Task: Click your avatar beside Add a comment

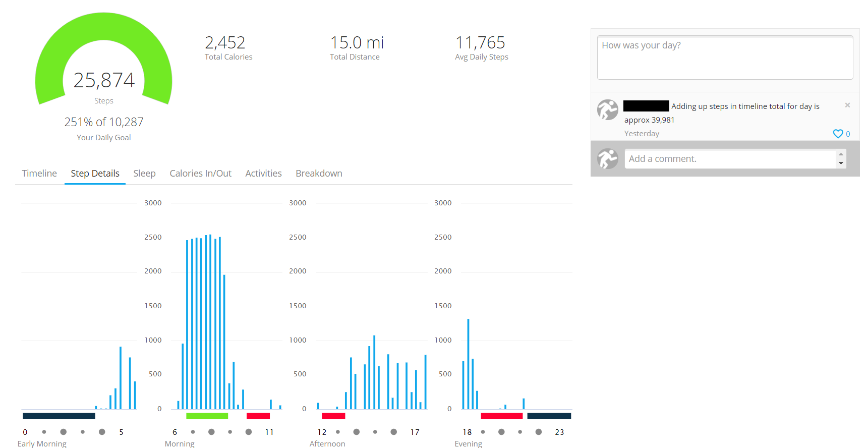Action: coord(607,159)
